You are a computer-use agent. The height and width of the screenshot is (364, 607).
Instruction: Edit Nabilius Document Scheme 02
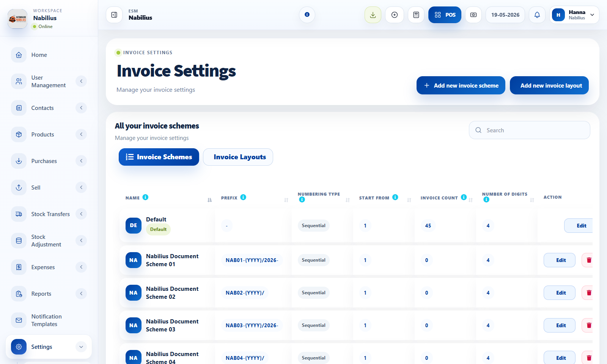[x=560, y=293]
